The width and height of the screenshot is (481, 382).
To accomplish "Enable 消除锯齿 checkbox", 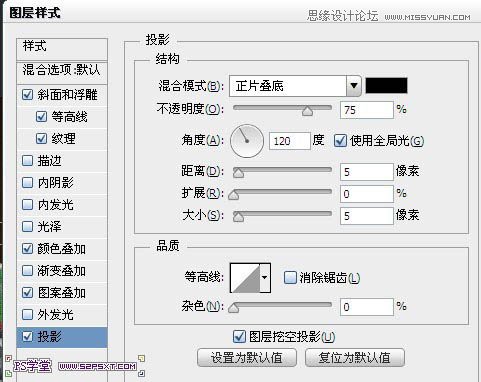I will click(x=290, y=277).
